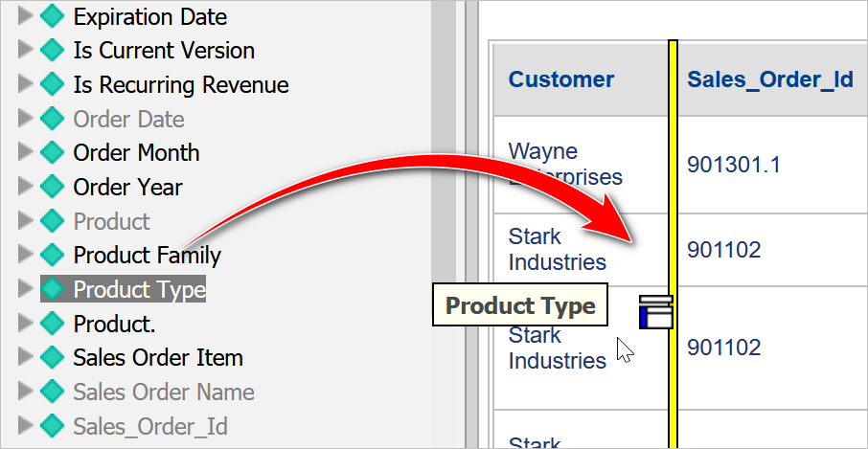Screen dimensions: 868x449
Task: Click the Wayne Enterprises customer cell
Action: click(x=565, y=164)
